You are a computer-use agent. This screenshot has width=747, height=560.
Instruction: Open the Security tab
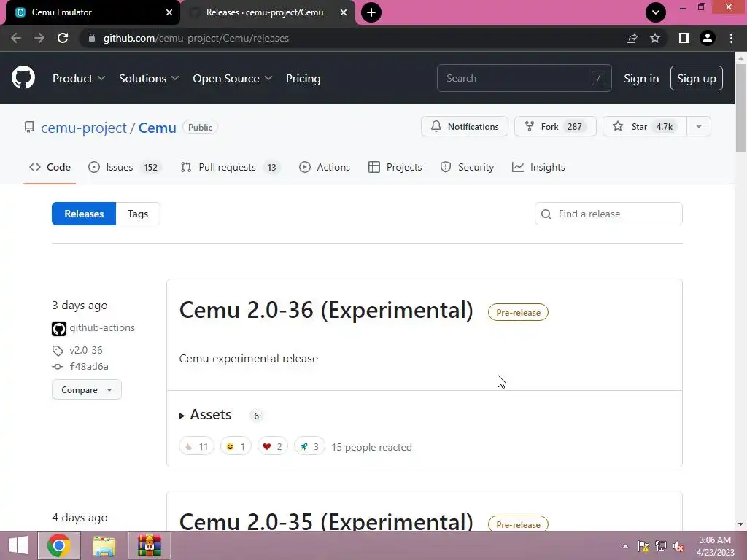point(467,167)
